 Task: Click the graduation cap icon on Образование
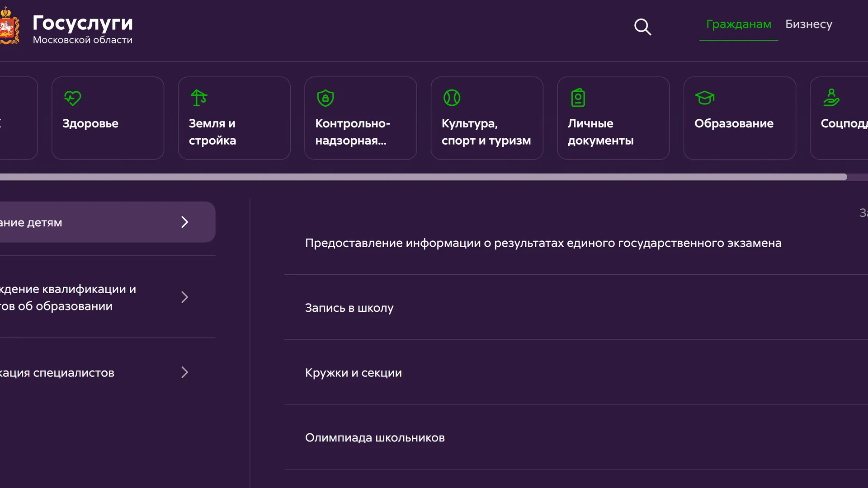705,98
